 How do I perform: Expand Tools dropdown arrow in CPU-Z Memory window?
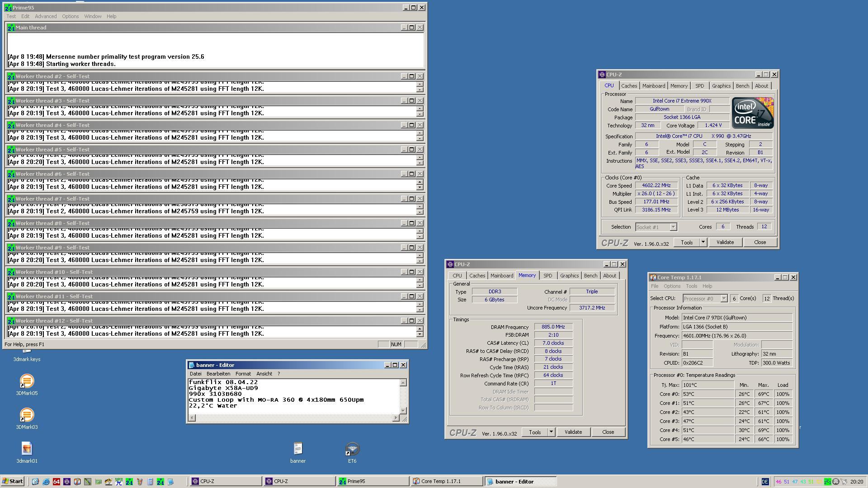551,432
